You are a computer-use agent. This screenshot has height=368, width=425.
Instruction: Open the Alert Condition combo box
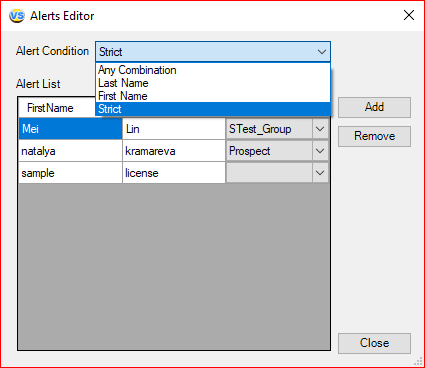(x=213, y=52)
